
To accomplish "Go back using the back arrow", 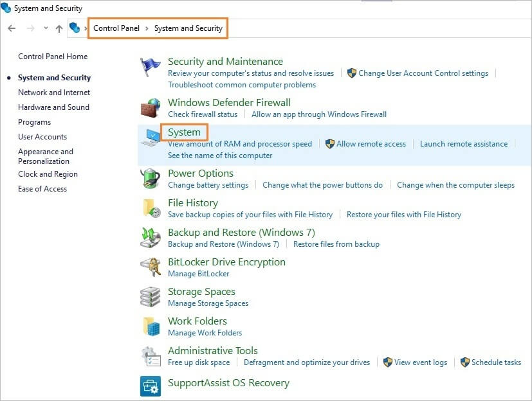I will (12, 28).
